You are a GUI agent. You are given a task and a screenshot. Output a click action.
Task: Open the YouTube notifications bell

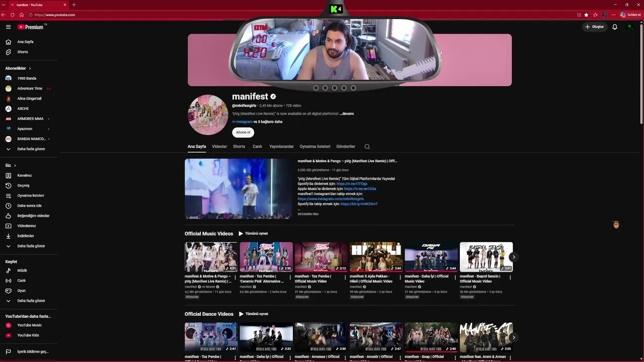(615, 27)
